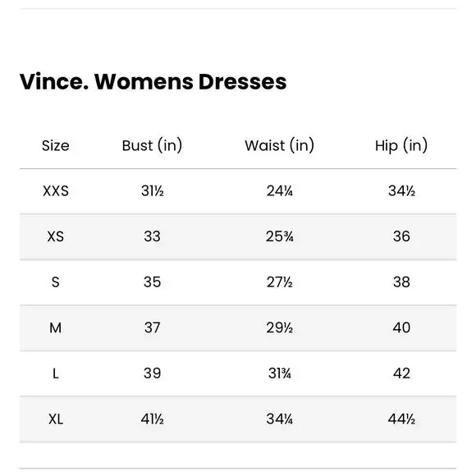Select the Waist (in) column header
Viewport: 476px width, 476px height.
(x=279, y=145)
